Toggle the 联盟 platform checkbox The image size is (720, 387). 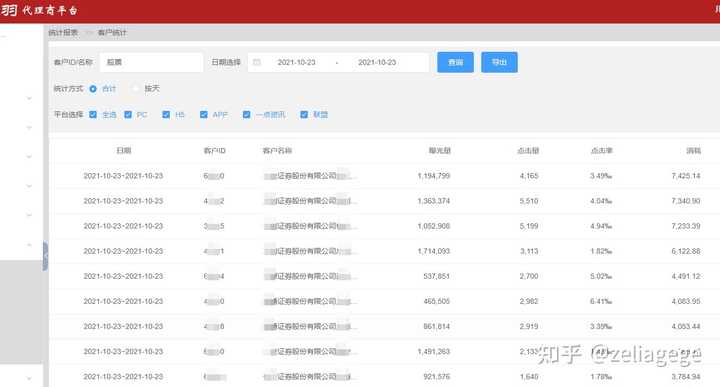click(x=304, y=114)
